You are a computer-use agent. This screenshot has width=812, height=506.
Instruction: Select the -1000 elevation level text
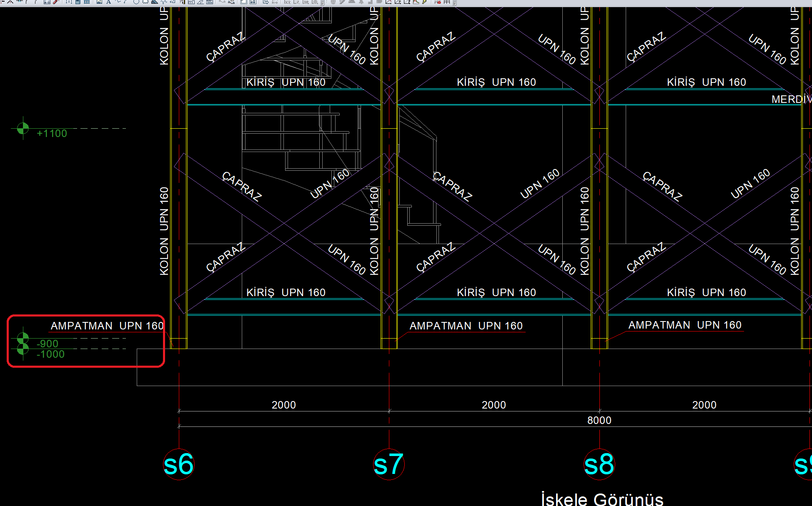point(50,354)
